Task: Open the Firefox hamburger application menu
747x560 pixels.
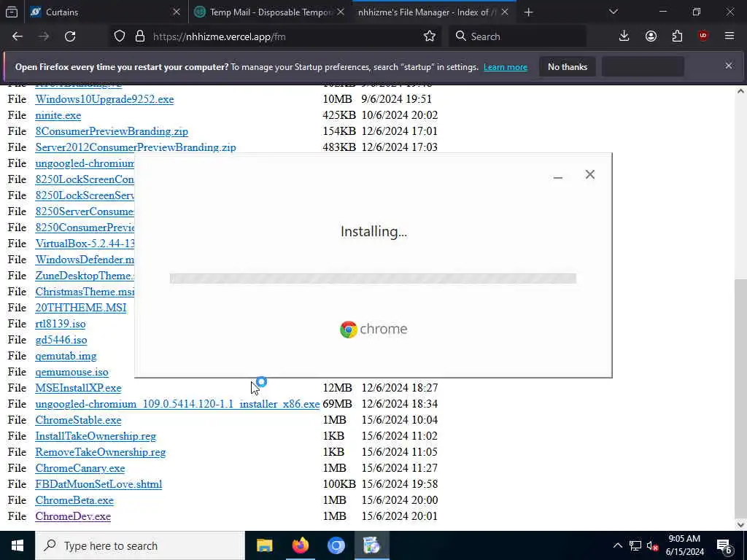Action: pos(729,36)
